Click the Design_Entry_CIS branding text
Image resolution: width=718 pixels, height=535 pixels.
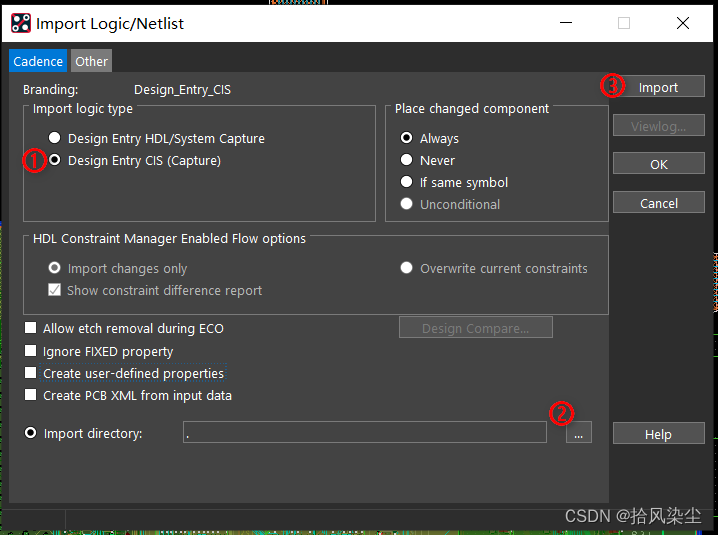pyautogui.click(x=182, y=89)
